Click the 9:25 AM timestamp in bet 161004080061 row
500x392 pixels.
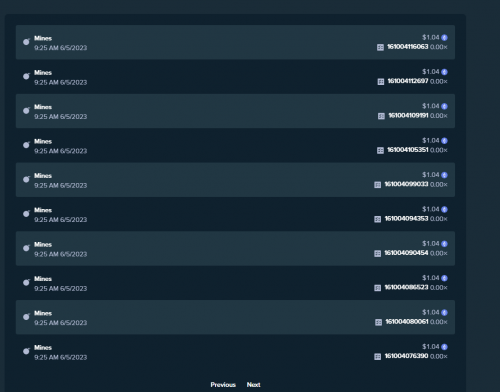60,323
